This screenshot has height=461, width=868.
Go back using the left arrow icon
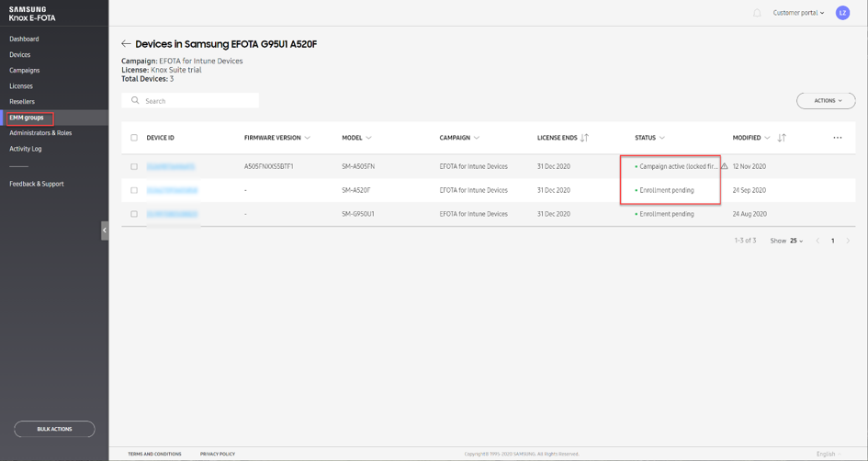coord(126,44)
